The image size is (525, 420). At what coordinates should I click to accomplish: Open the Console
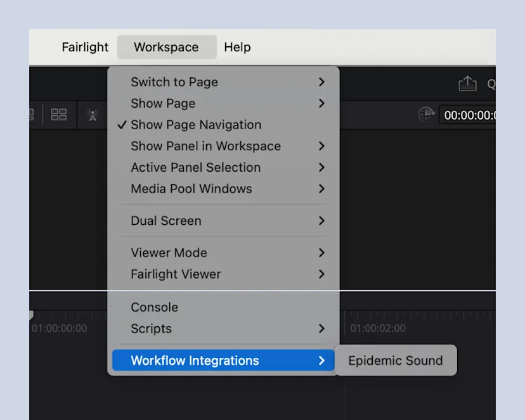pos(154,307)
